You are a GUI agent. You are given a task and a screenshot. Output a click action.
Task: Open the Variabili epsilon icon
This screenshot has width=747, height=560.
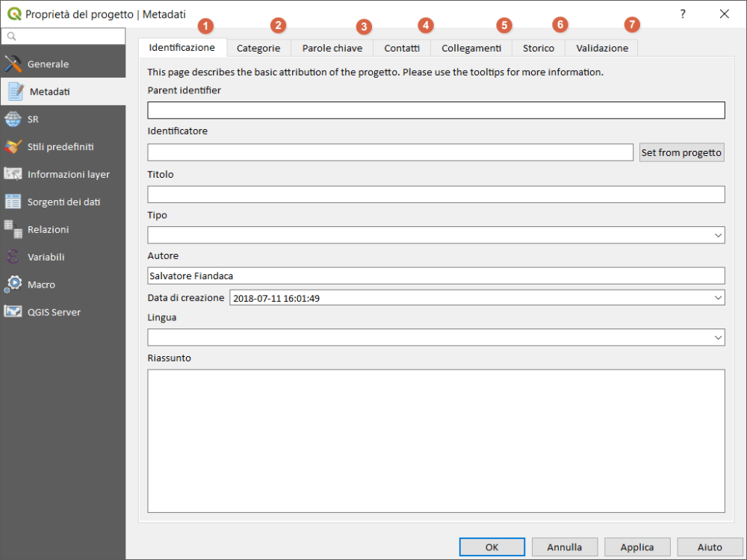pyautogui.click(x=13, y=258)
